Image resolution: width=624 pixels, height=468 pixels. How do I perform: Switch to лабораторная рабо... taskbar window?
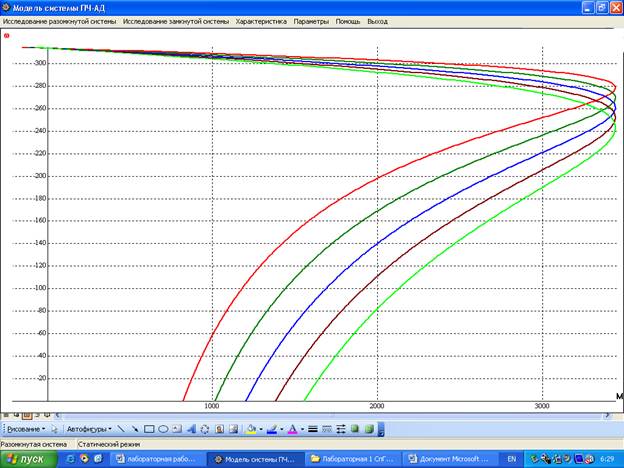point(158,459)
